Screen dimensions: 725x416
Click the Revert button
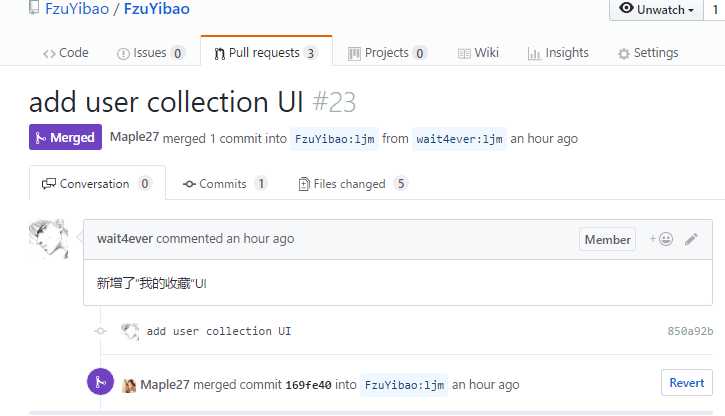(x=687, y=383)
